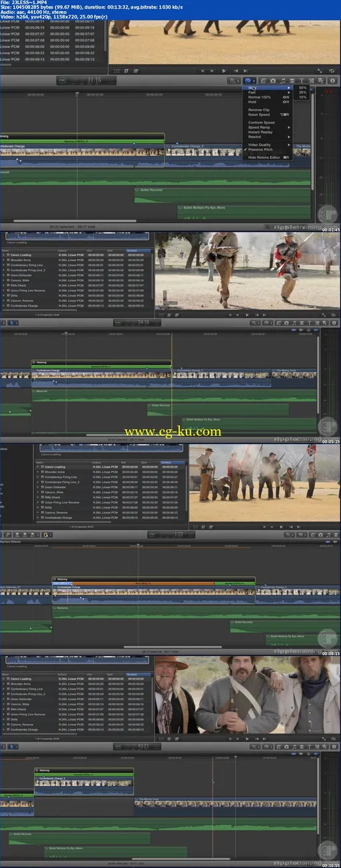
Task: Open Normal (100%) segment beside Slow (50%) bar
Action: tap(234, 582)
